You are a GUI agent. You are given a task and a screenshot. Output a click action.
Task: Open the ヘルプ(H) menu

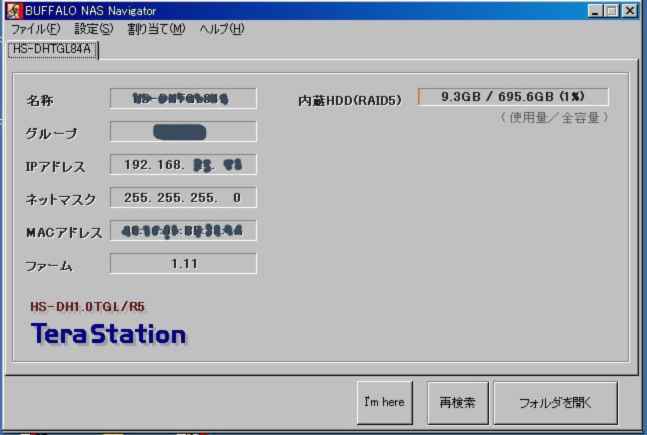click(x=222, y=29)
